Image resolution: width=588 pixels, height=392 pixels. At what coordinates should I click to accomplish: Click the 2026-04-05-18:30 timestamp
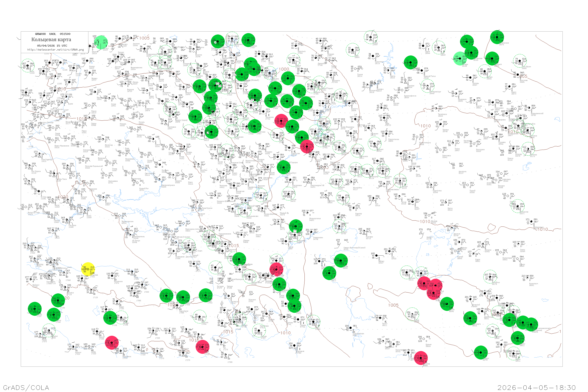[536, 387]
